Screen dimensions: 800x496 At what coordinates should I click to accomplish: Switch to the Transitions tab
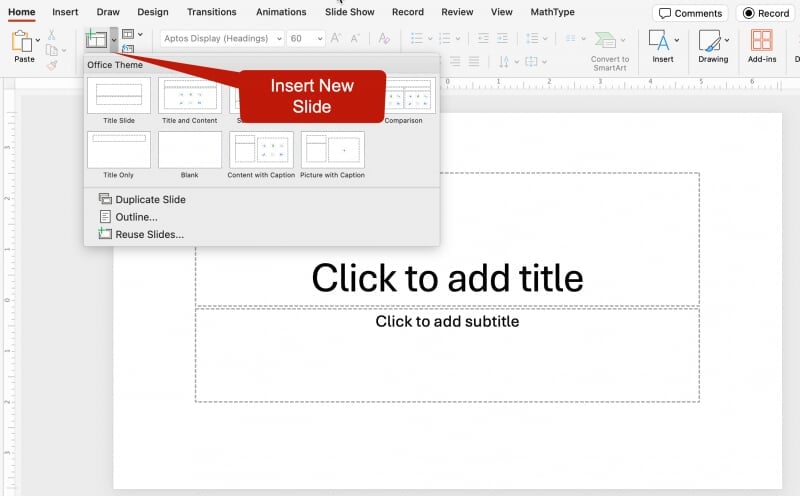(212, 12)
